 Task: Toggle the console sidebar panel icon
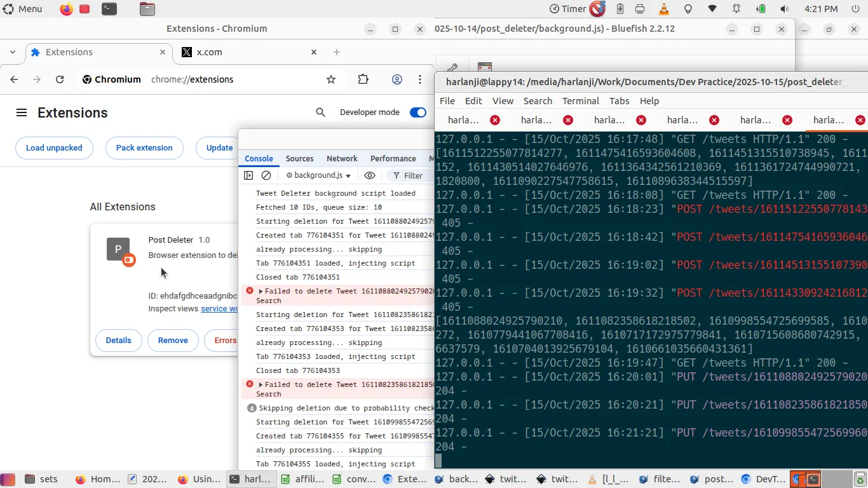click(248, 175)
